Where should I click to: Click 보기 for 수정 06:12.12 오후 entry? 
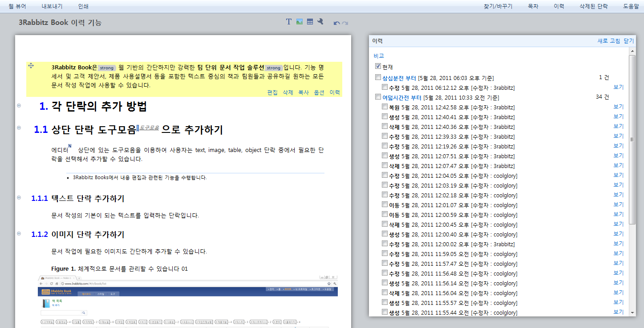619,87
